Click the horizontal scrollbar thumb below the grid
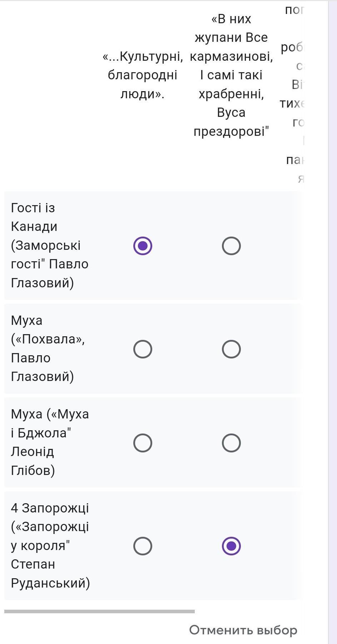The height and width of the screenshot is (644, 337). pyautogui.click(x=99, y=611)
